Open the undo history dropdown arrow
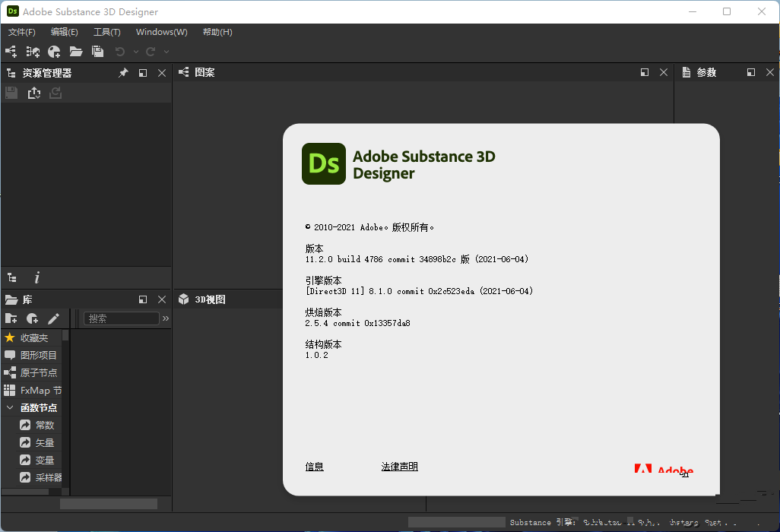780x532 pixels. (135, 51)
